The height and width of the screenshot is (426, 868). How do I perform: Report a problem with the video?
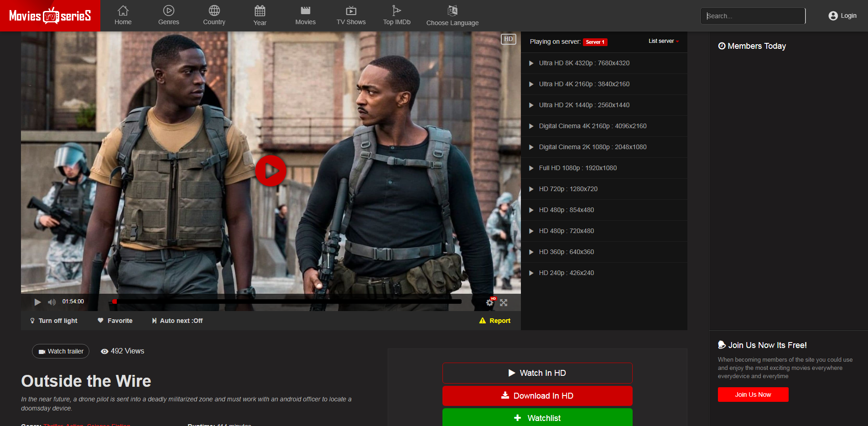(495, 321)
